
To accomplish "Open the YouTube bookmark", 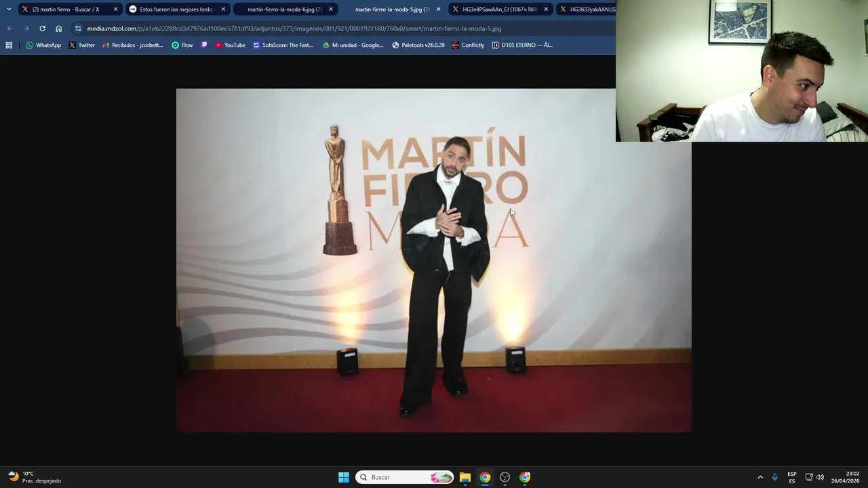I will pos(230,45).
